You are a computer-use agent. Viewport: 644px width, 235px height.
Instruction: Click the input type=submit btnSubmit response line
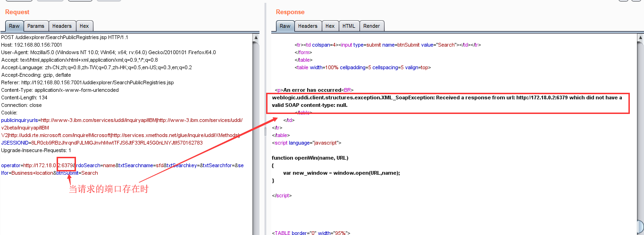click(388, 45)
